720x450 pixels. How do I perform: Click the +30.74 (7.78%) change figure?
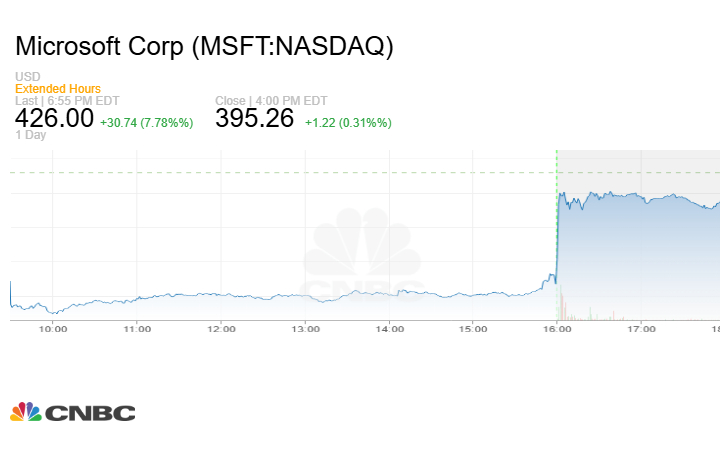pyautogui.click(x=147, y=122)
